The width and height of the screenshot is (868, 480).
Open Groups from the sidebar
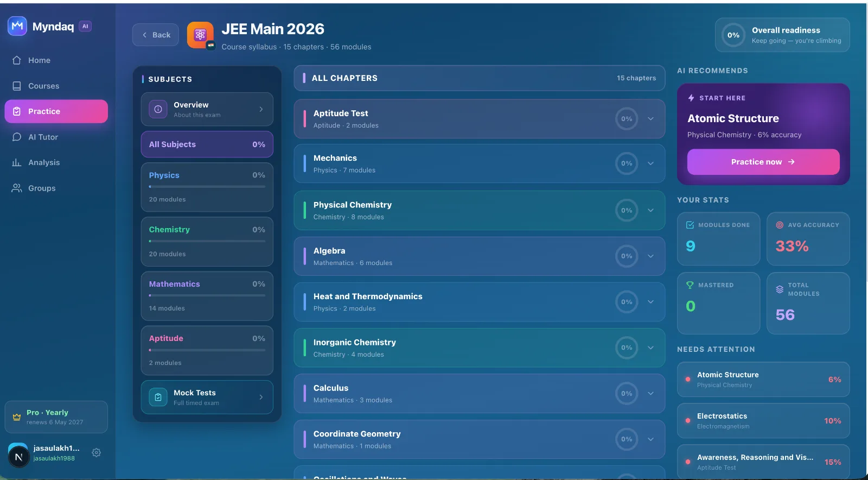click(56, 188)
